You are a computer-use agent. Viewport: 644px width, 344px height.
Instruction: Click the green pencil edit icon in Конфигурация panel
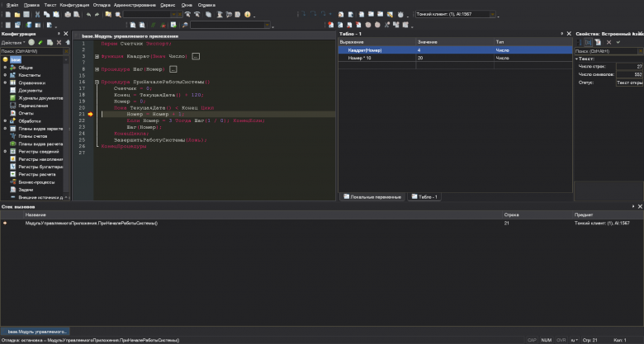pos(40,42)
